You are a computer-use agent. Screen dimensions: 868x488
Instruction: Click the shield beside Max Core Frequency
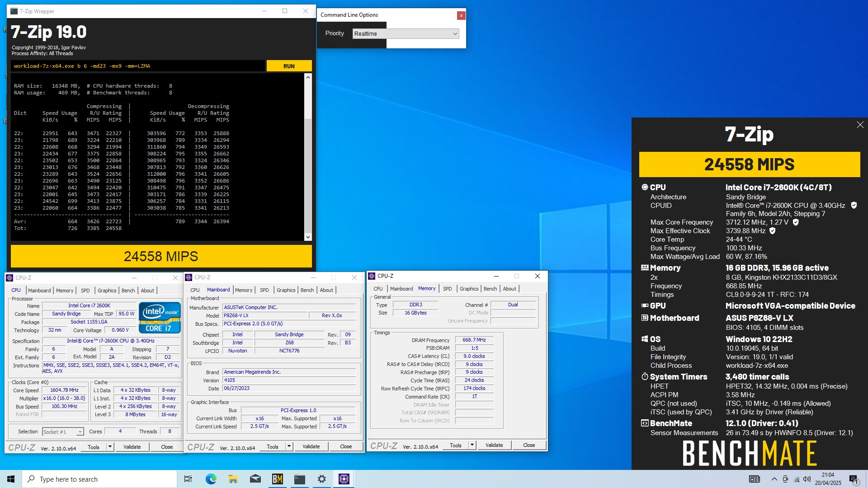796,222
